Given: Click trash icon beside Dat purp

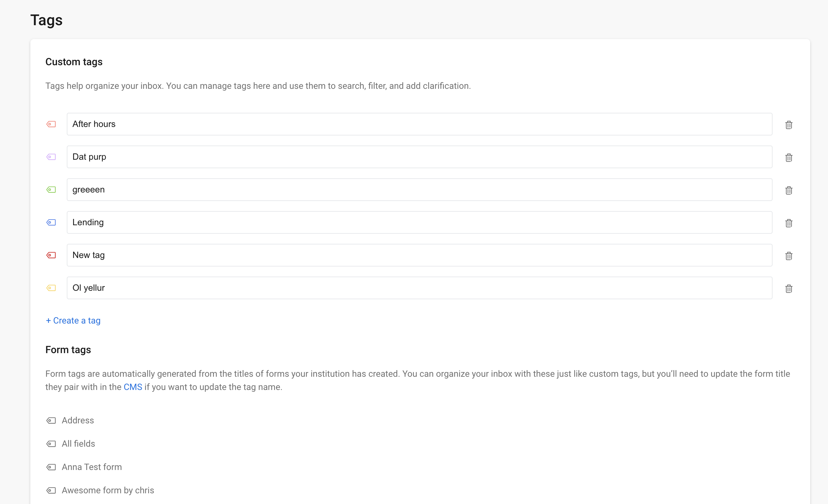Looking at the screenshot, I should 788,157.
